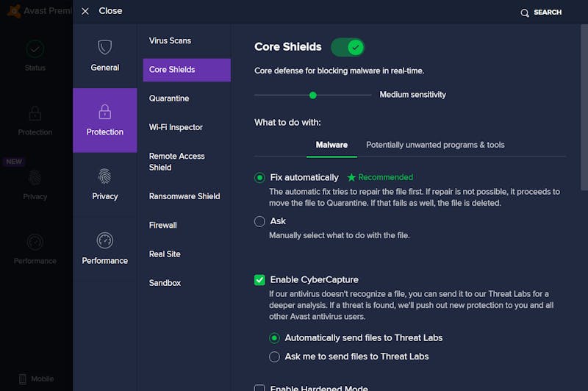Image resolution: width=588 pixels, height=391 pixels.
Task: Click the dimmed Status checkmark icon
Action: (x=35, y=49)
